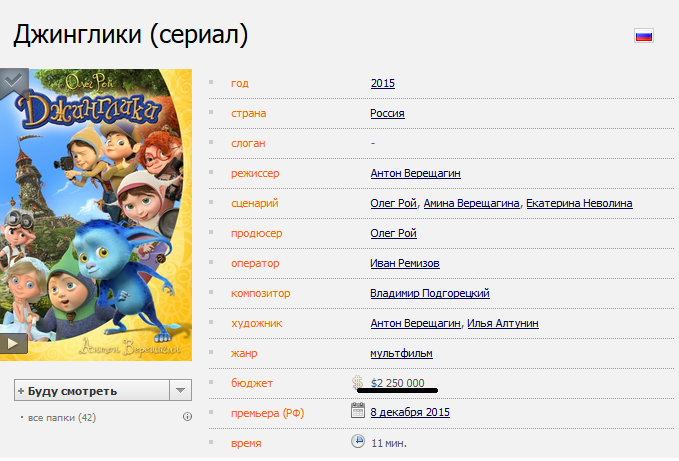This screenshot has height=461, width=679.
Task: Click the runtime clock icon
Action: tap(358, 441)
